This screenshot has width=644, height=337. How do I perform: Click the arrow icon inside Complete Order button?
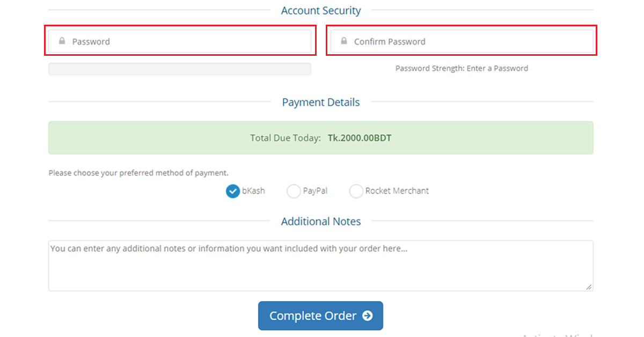pyautogui.click(x=368, y=316)
